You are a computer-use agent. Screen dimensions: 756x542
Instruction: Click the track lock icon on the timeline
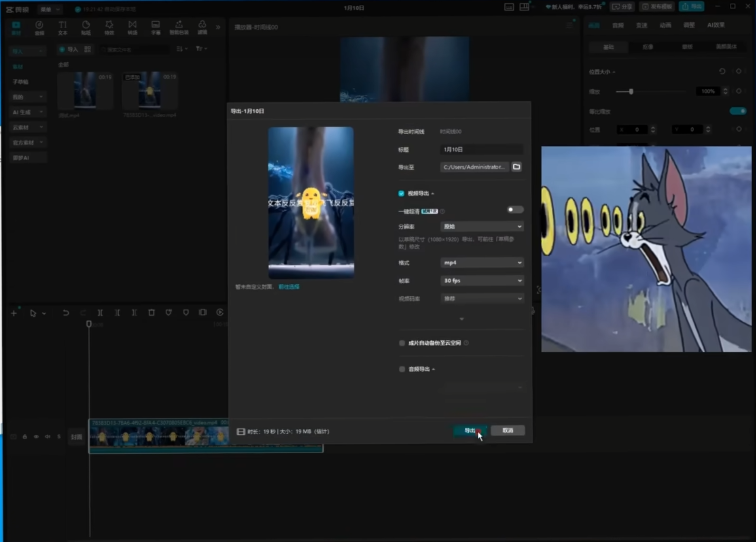(x=25, y=437)
